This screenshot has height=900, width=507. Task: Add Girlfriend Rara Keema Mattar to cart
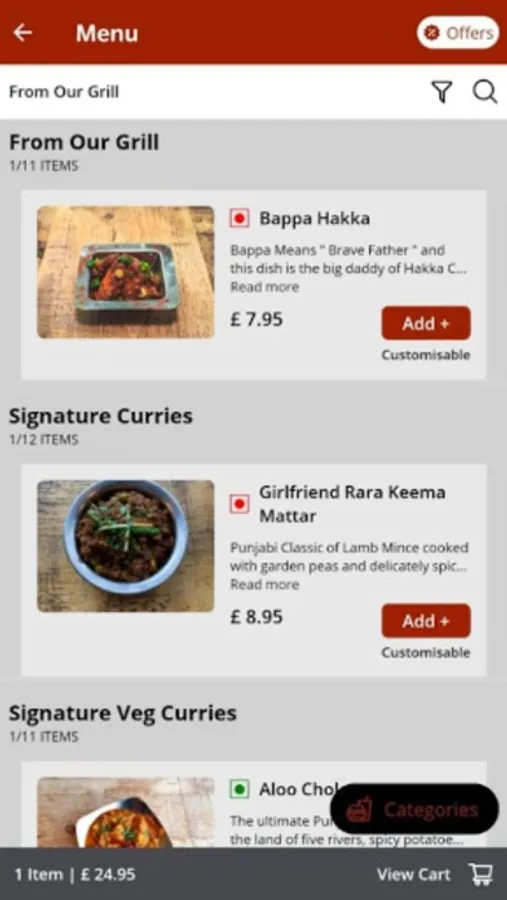pyautogui.click(x=426, y=620)
